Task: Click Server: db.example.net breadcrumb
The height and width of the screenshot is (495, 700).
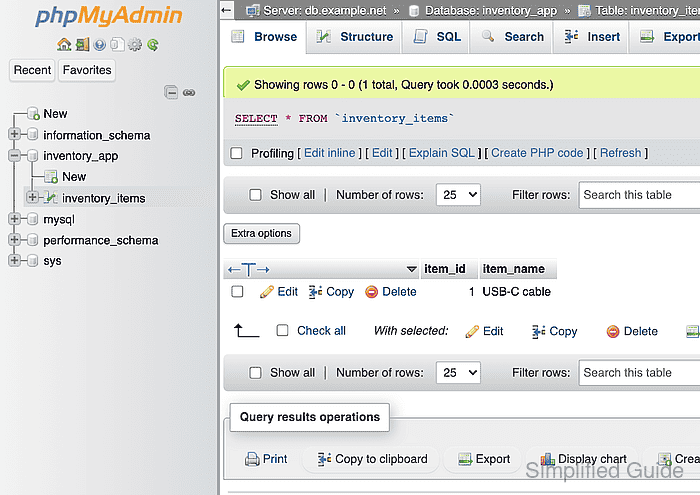Action: 325,10
